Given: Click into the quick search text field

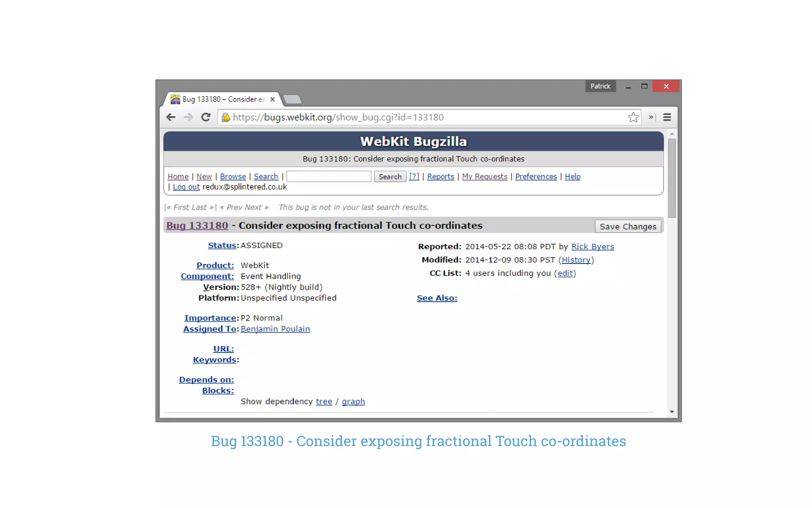Looking at the screenshot, I should [329, 177].
